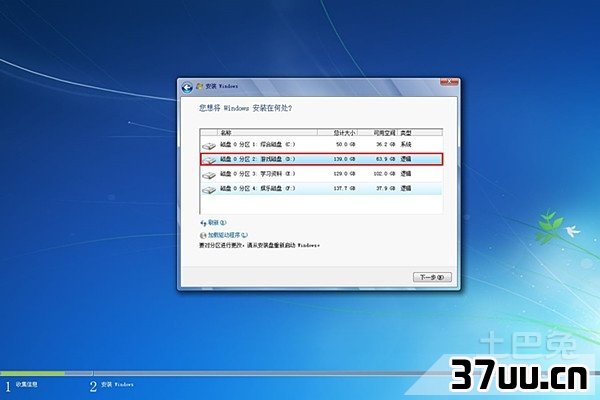
Task: Open the 加载驱动程序 load driver link
Action: point(228,235)
